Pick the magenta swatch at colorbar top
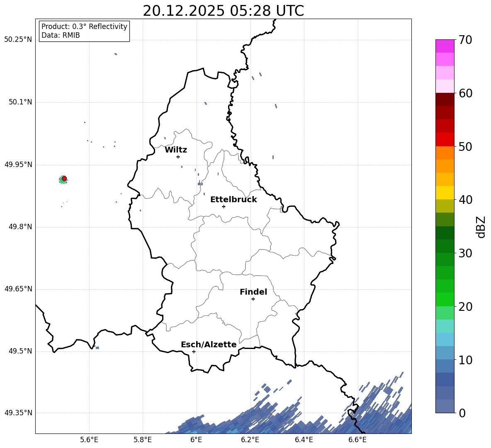 click(x=445, y=46)
